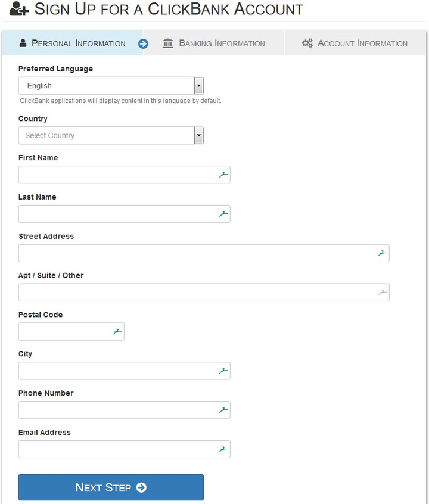Focus the Phone Number input
429x504 pixels.
[x=124, y=410]
